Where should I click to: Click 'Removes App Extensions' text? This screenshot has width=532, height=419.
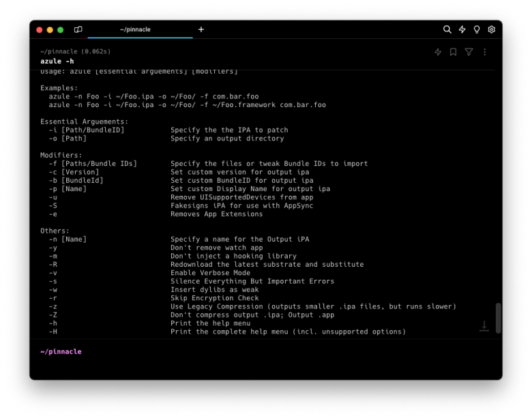[x=217, y=214]
